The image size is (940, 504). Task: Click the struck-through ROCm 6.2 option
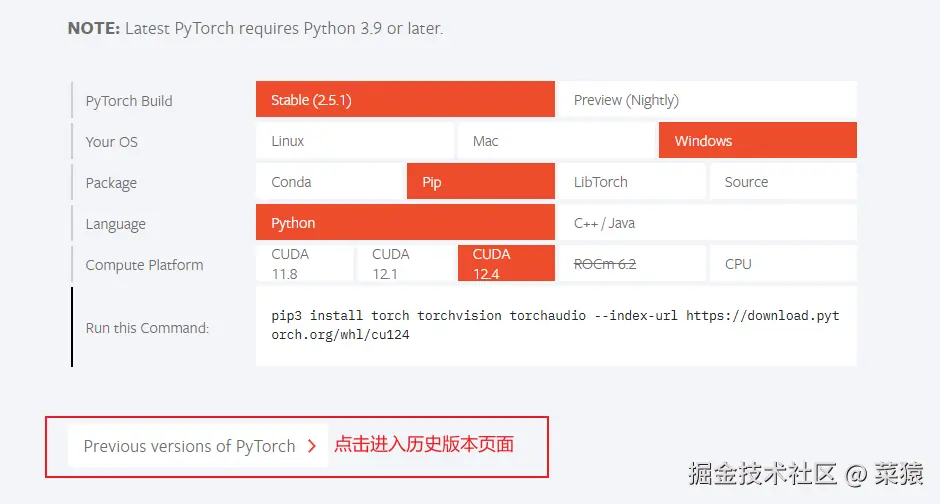632,263
